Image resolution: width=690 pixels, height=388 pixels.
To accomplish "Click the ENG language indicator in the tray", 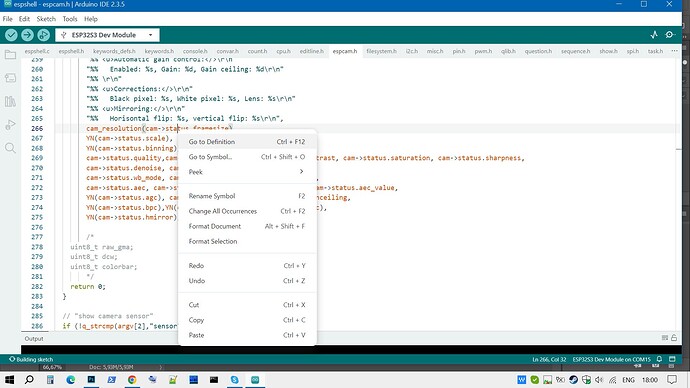I will [628, 380].
